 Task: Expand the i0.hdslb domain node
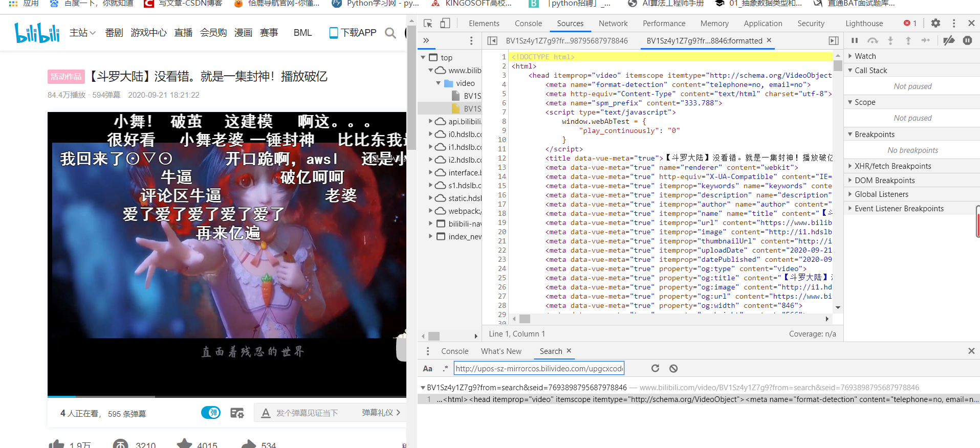(431, 134)
